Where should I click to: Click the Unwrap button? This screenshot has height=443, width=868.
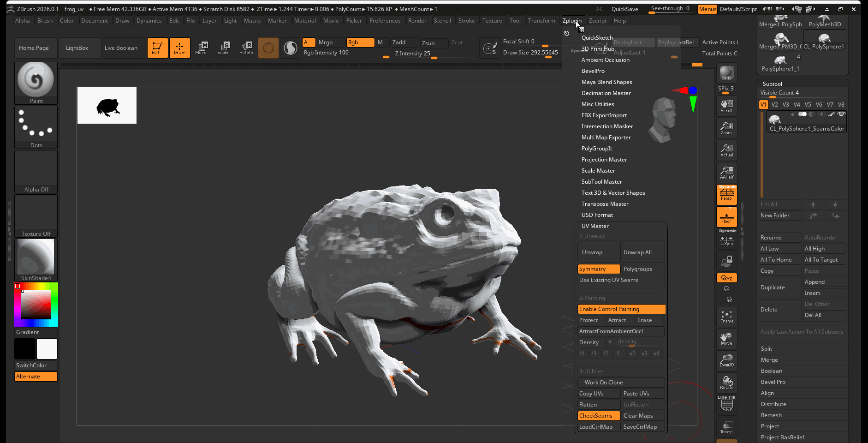pos(598,252)
